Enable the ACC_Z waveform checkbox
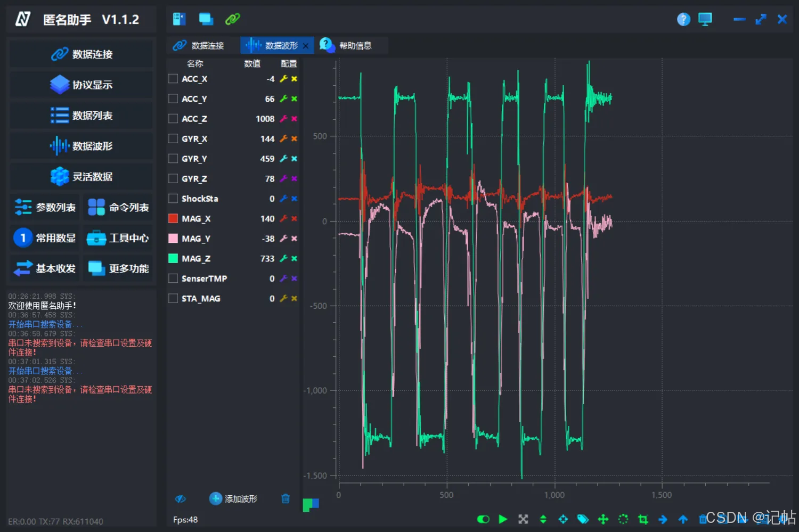 [x=173, y=118]
